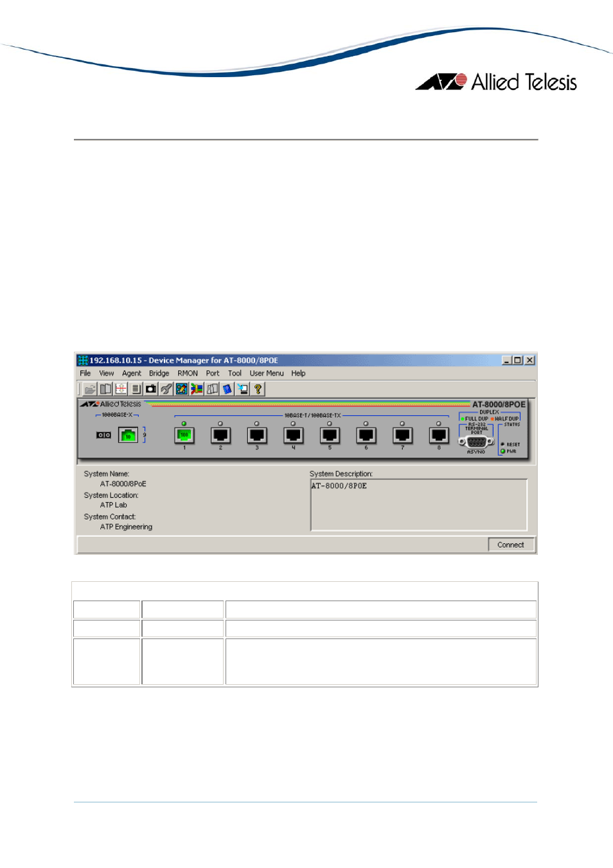
Task: Click the ATP Lab system location value
Action: (x=114, y=505)
